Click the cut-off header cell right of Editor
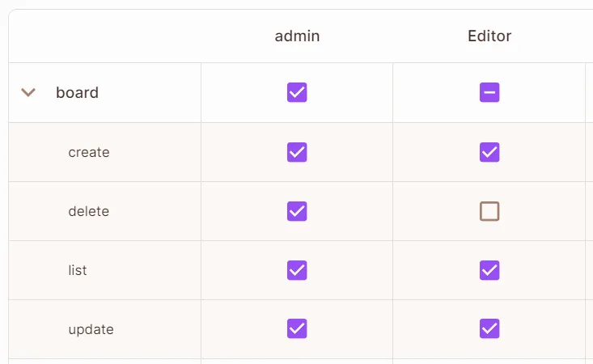The image size is (593, 364). tap(589, 36)
